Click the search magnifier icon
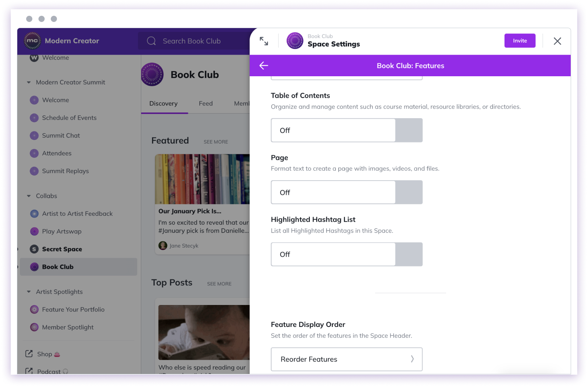This screenshot has height=387, width=588. 152,41
